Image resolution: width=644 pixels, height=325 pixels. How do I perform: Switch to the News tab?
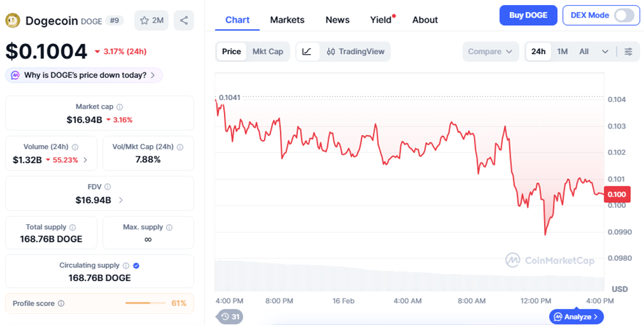[x=338, y=20]
